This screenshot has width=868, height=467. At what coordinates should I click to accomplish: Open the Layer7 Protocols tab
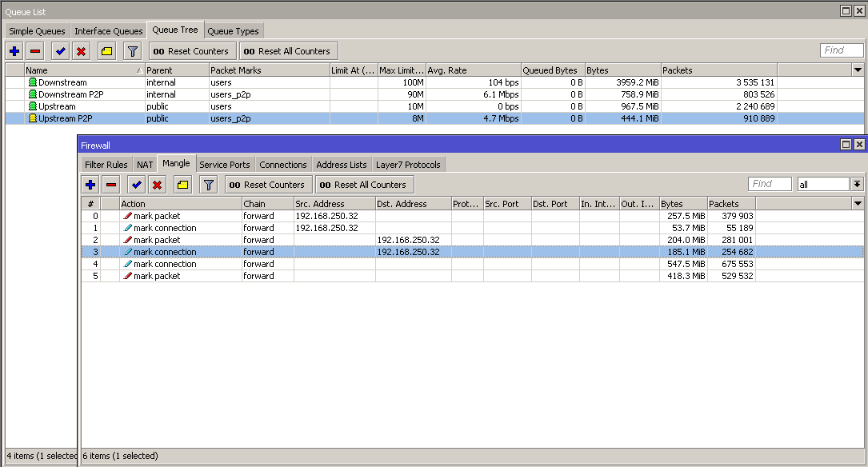(x=408, y=165)
